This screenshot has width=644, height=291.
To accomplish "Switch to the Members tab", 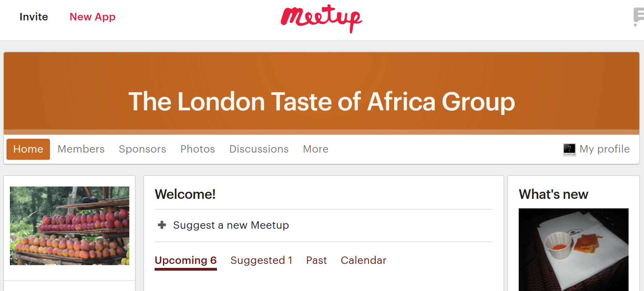I will click(x=81, y=149).
